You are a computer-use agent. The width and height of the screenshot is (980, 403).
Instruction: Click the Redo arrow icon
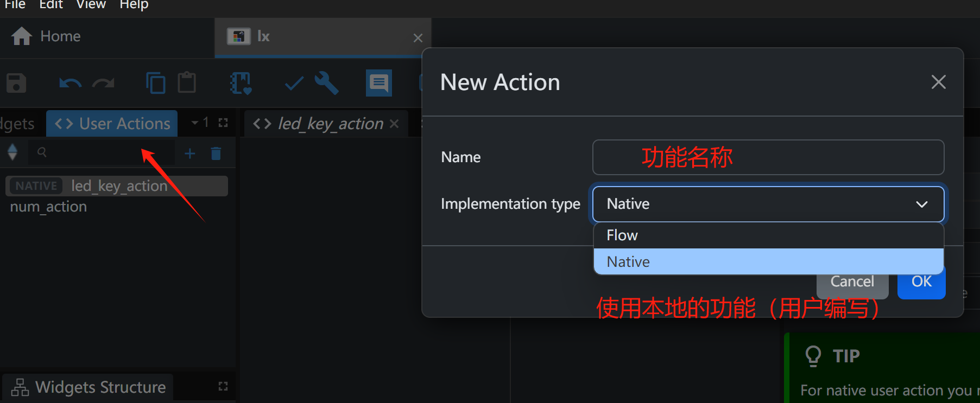pyautogui.click(x=103, y=84)
